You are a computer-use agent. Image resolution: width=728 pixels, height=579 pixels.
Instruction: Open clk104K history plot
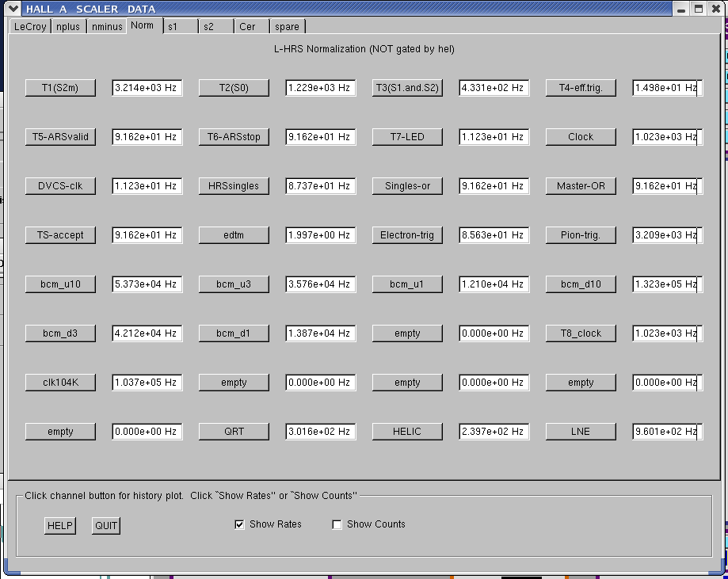pyautogui.click(x=60, y=383)
